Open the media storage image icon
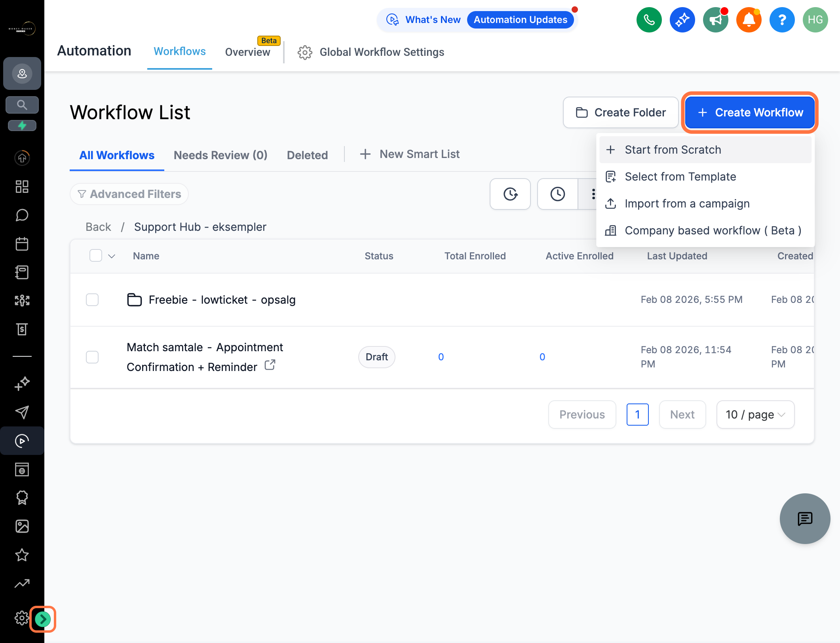Image resolution: width=840 pixels, height=643 pixels. [22, 526]
